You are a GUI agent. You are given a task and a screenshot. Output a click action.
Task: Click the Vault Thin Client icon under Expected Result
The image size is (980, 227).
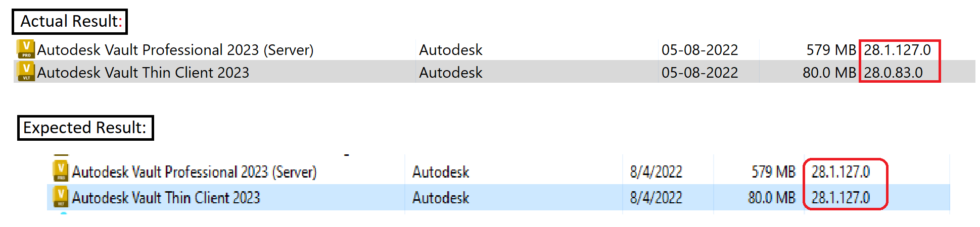pos(61,197)
